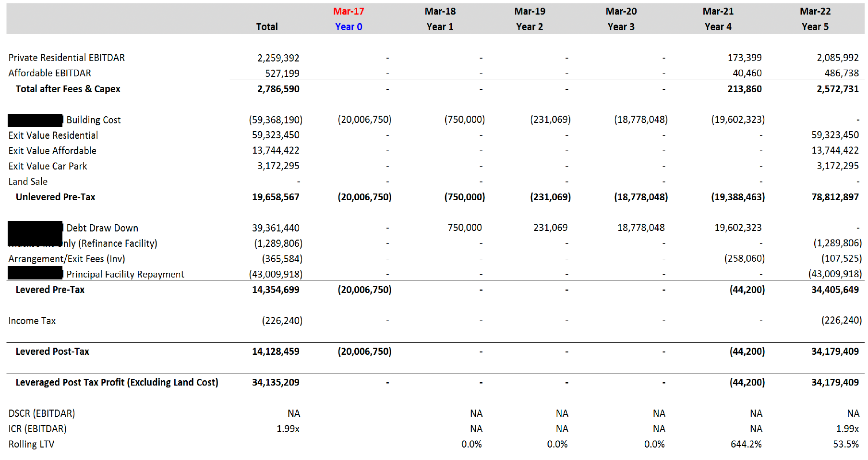Select the 53.5% Rolling LTV value
868x460 pixels.
tap(846, 444)
